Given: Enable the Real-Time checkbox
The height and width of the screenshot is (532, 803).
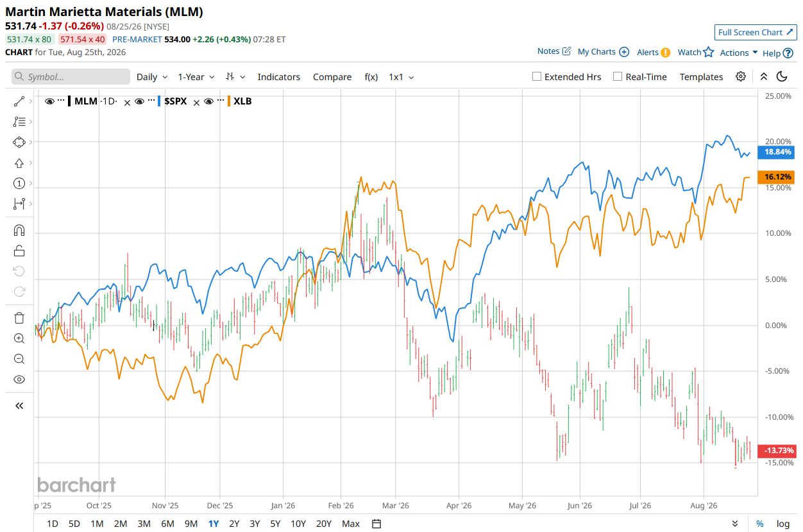Looking at the screenshot, I should [618, 76].
